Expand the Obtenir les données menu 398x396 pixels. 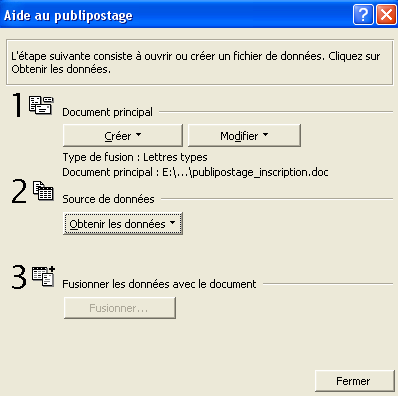pos(123,224)
